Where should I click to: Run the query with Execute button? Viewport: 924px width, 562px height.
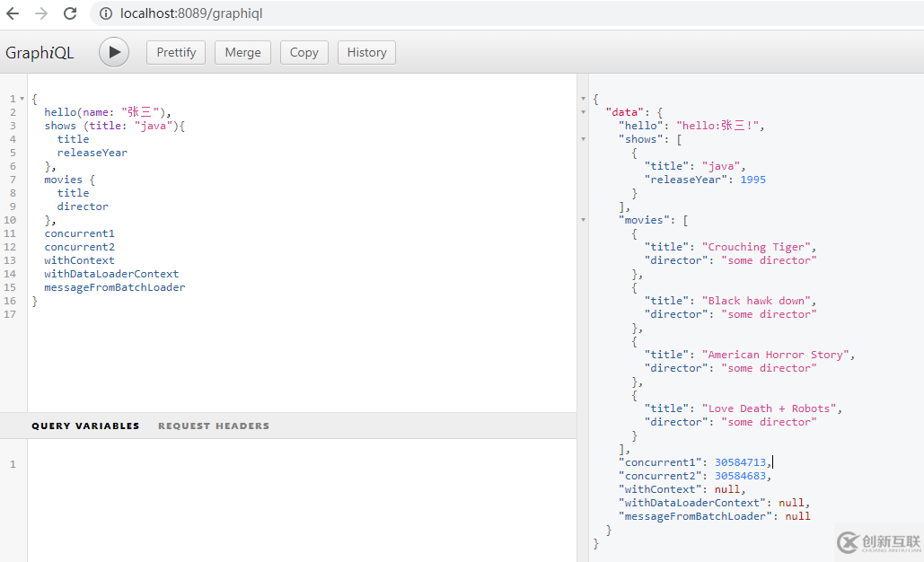point(114,52)
